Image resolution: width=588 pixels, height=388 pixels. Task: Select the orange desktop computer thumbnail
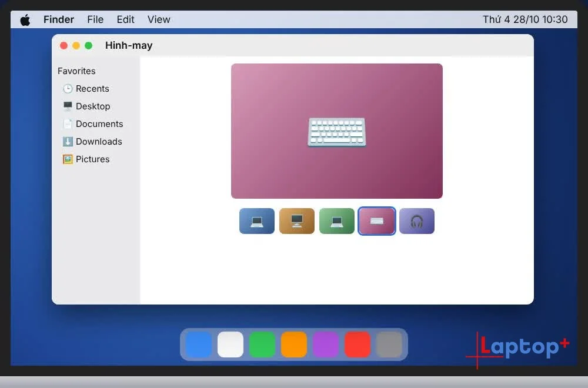(x=296, y=221)
